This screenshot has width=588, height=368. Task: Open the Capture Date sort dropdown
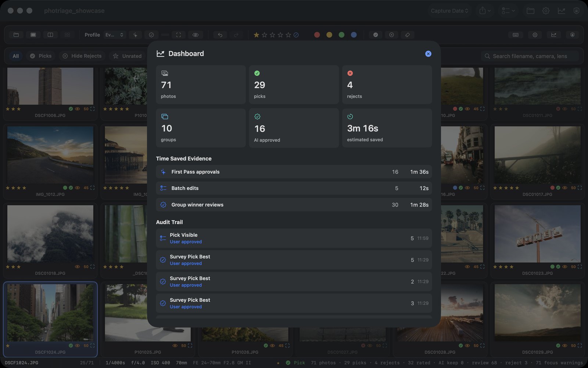click(x=449, y=11)
